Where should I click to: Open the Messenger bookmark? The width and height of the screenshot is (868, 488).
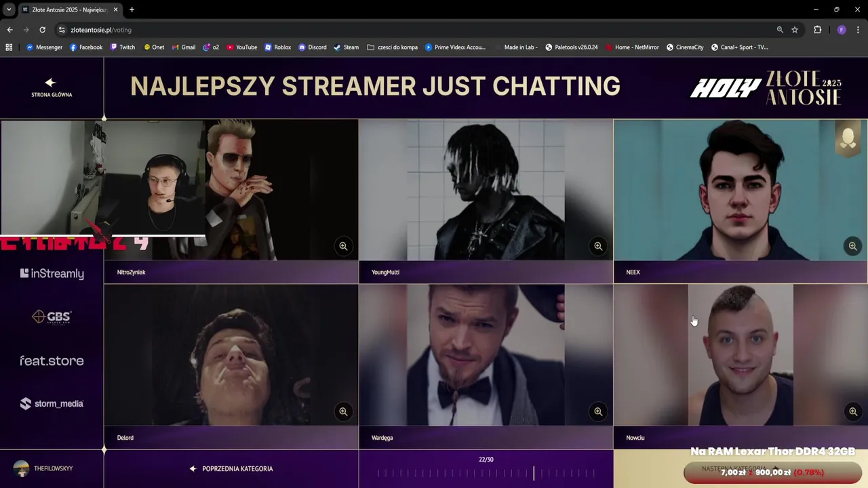(44, 47)
